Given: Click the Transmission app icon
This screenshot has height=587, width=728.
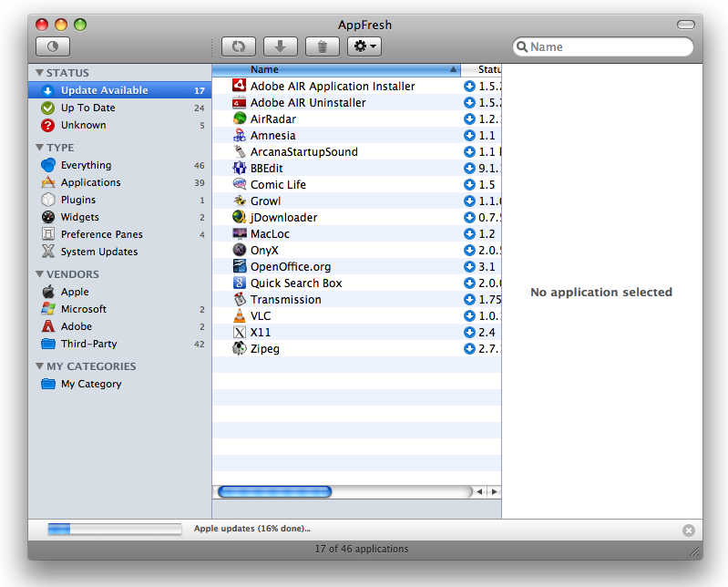Looking at the screenshot, I should [239, 300].
